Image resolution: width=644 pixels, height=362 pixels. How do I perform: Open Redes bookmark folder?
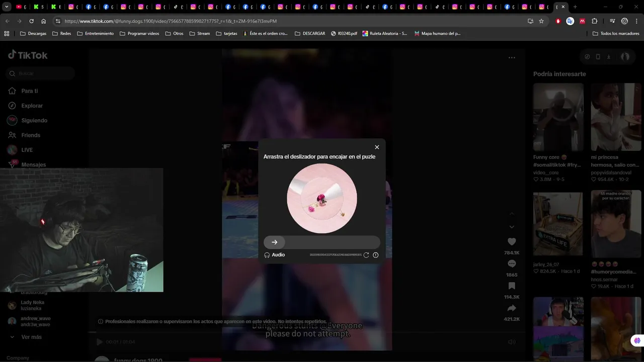tap(61, 34)
